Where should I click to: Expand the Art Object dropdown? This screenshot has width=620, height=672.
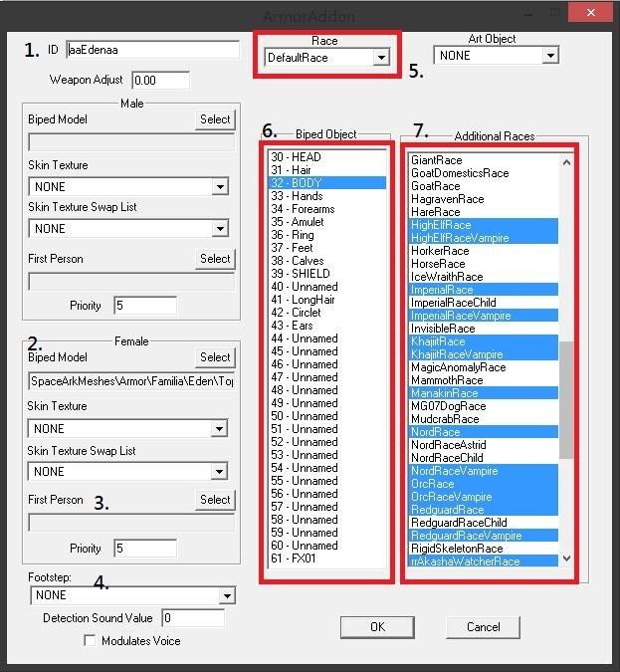coord(496,56)
